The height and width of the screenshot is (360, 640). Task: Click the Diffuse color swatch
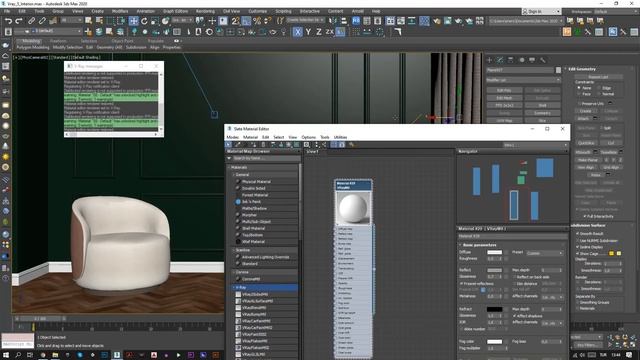[x=494, y=252]
